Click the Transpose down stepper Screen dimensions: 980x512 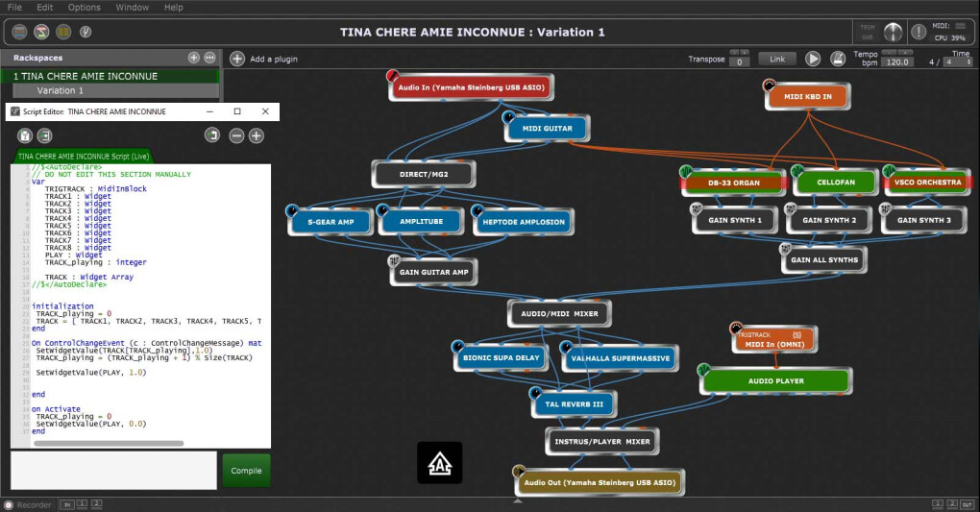pos(734,53)
